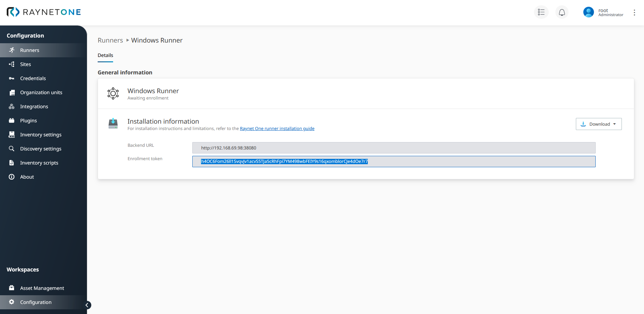
Task: Open Organization units
Action: tap(43, 92)
